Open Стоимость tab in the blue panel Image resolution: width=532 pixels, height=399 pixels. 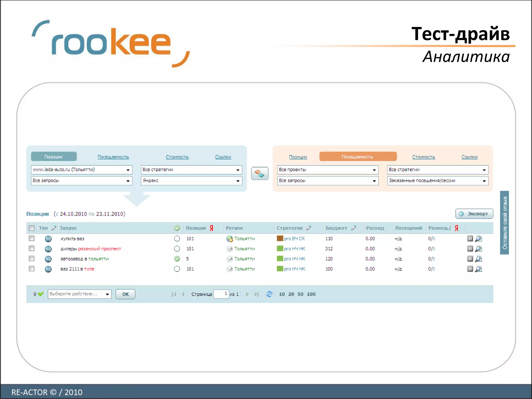click(177, 157)
